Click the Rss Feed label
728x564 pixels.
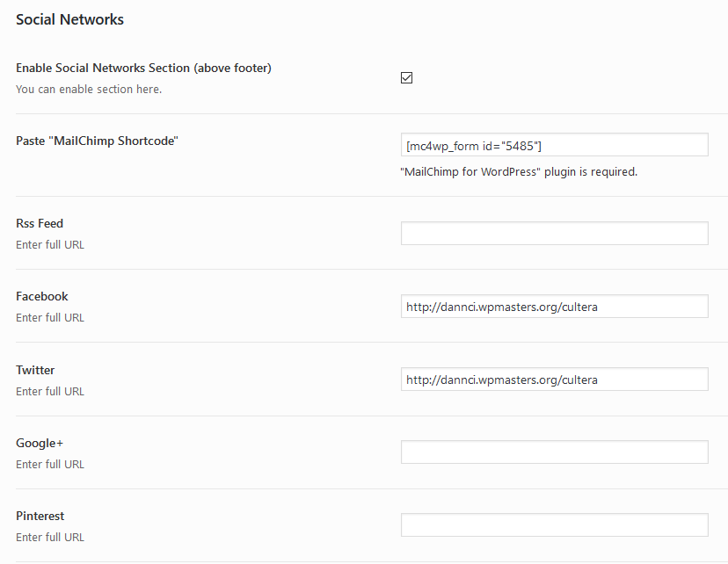(40, 223)
